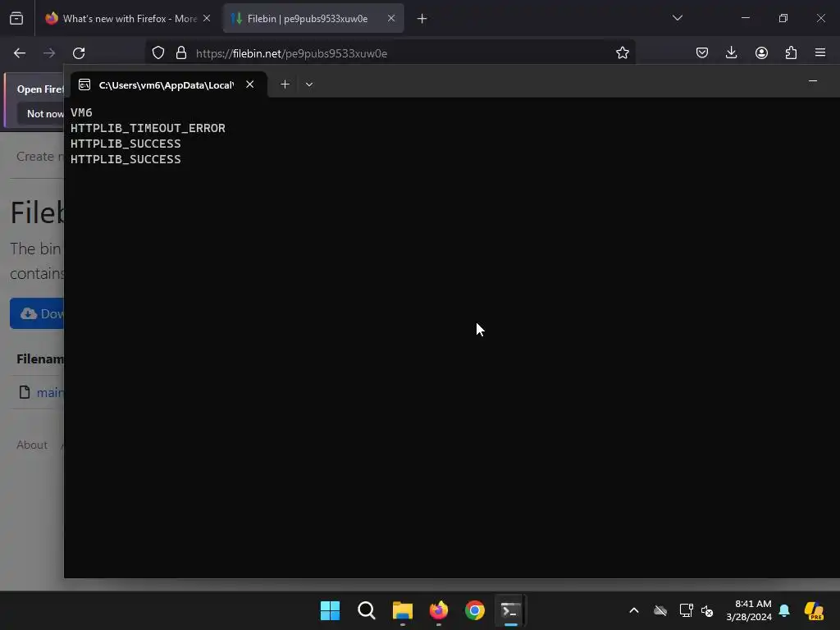Minimize the terminal window
The height and width of the screenshot is (630, 840).
click(x=813, y=81)
